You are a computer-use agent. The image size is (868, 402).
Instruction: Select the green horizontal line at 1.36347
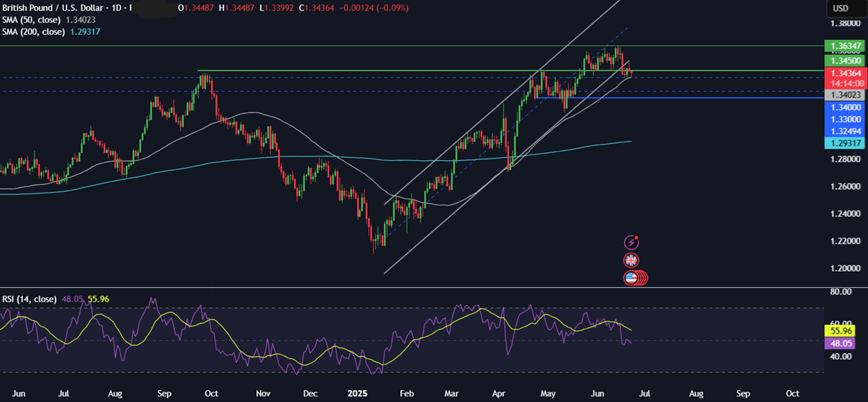point(411,46)
